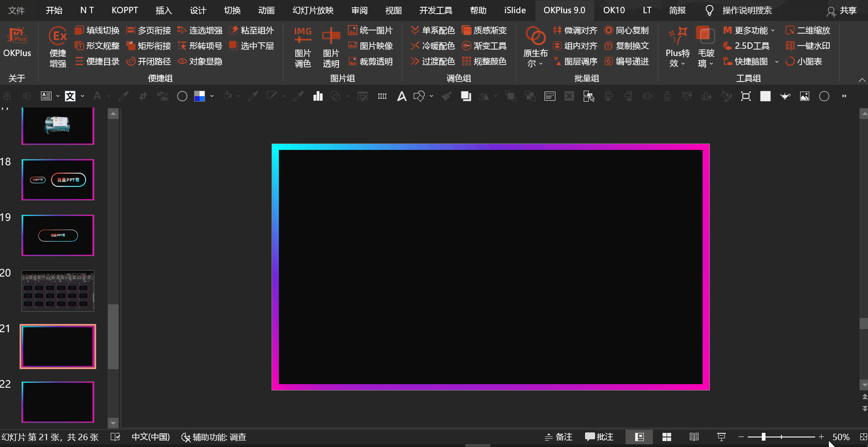Click 开闭路径 tool
The height and width of the screenshot is (447, 868).
tap(149, 62)
